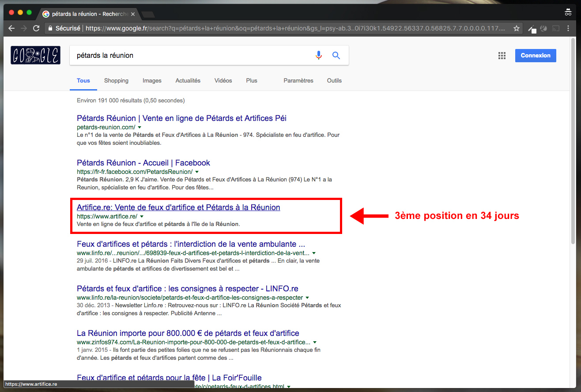Expand the arrow next to the Facebook result URL
581x392 pixels.
tap(197, 172)
